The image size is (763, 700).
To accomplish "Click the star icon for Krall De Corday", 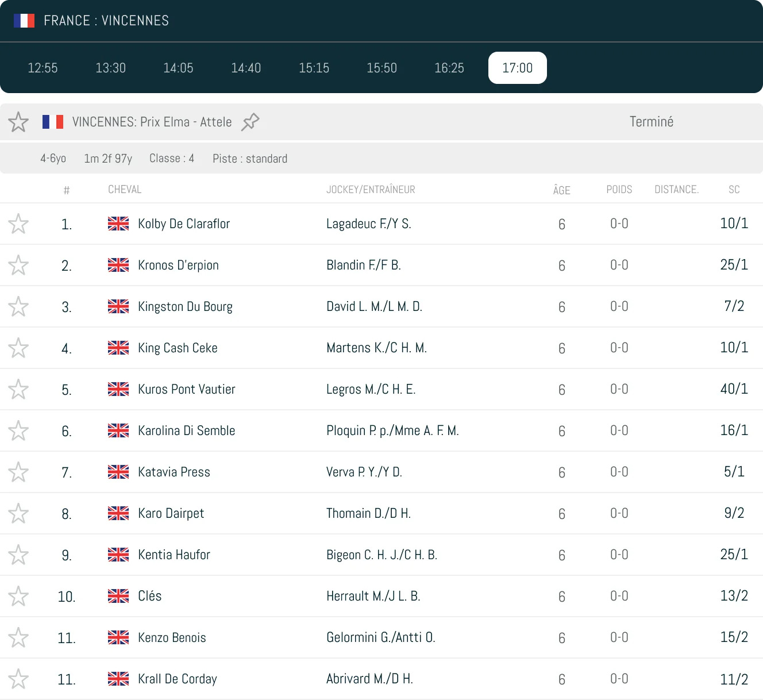I will tap(18, 679).
